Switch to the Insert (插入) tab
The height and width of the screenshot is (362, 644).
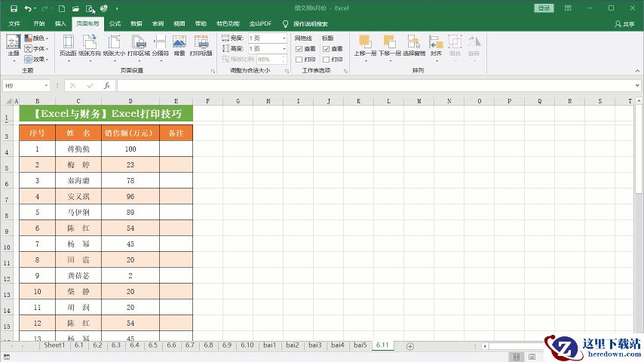(x=60, y=24)
